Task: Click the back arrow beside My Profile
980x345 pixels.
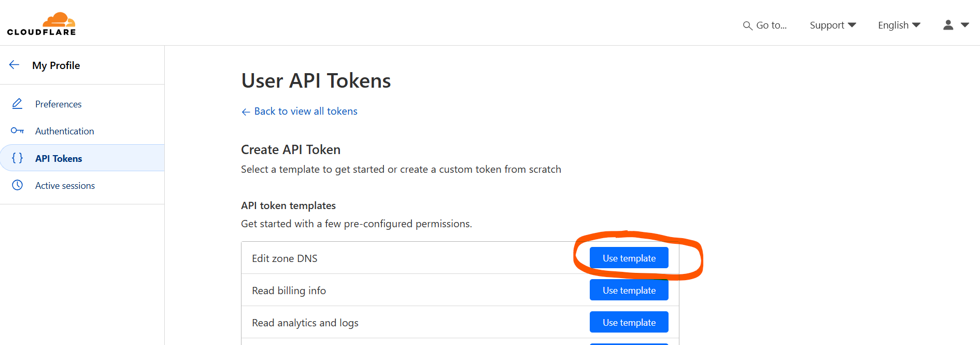Action: tap(15, 65)
